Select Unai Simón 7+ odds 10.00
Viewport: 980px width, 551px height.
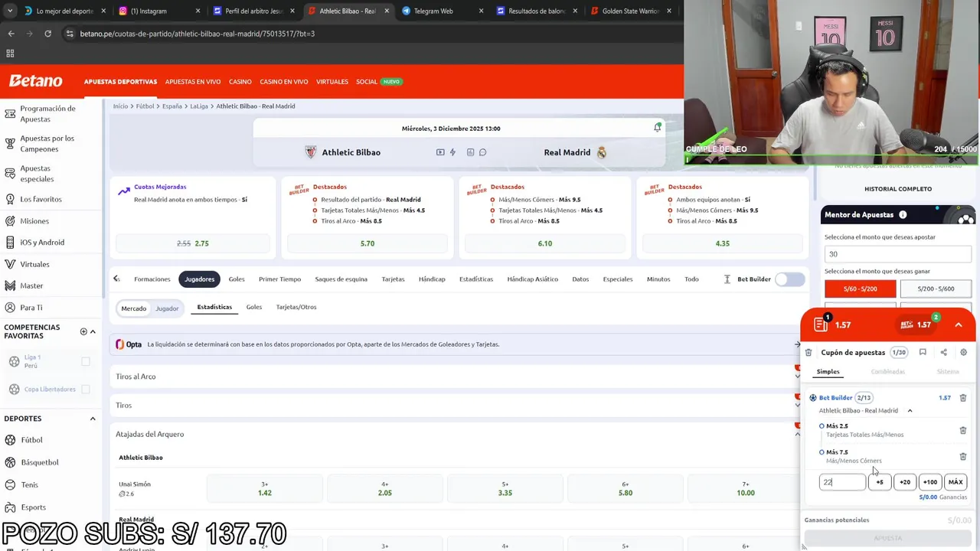[746, 488]
